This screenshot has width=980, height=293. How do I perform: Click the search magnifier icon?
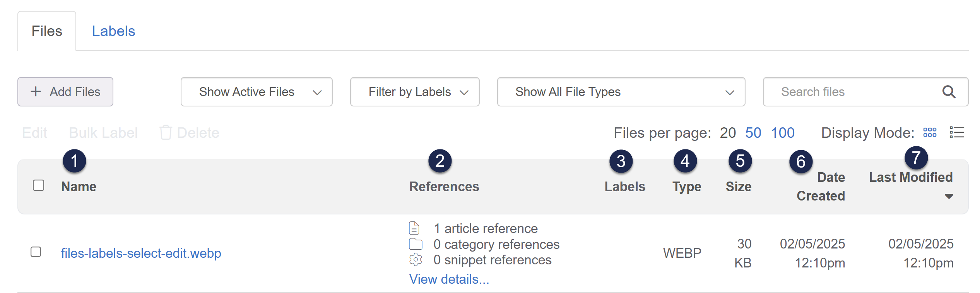tap(948, 92)
